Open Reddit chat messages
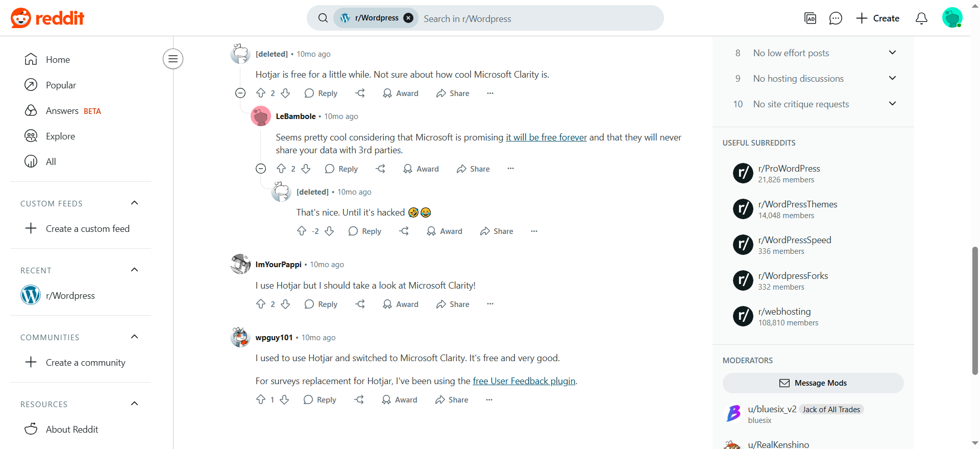This screenshot has width=980, height=449. click(x=836, y=18)
